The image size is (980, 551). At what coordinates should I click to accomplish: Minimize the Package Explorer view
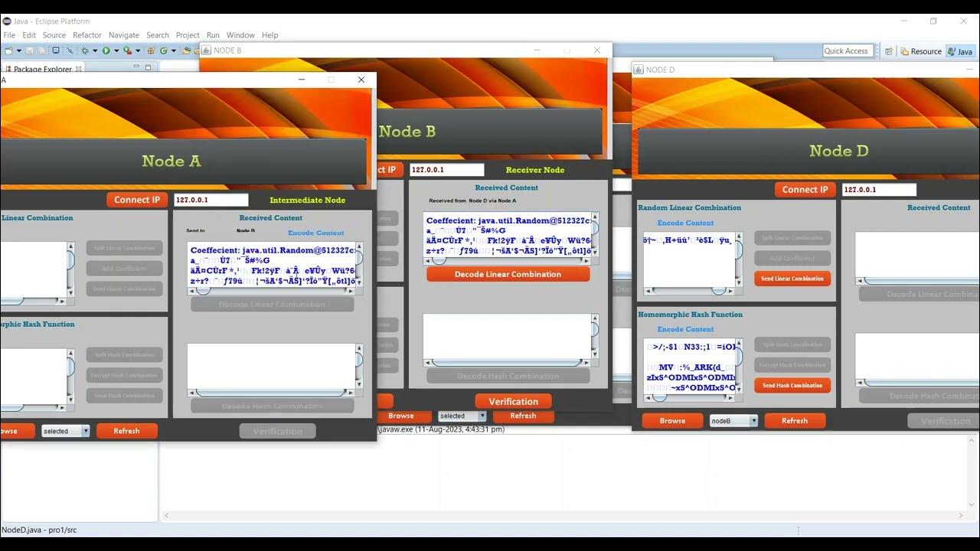[x=137, y=67]
